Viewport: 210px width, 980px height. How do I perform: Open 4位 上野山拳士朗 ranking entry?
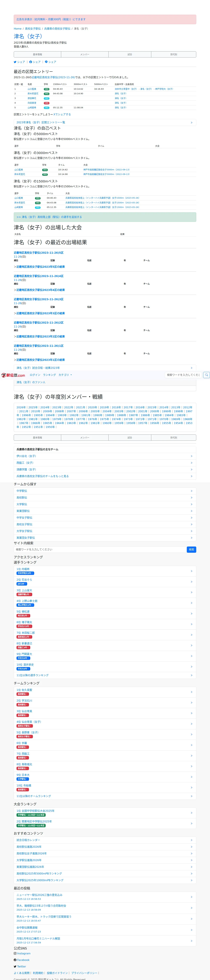105,603
